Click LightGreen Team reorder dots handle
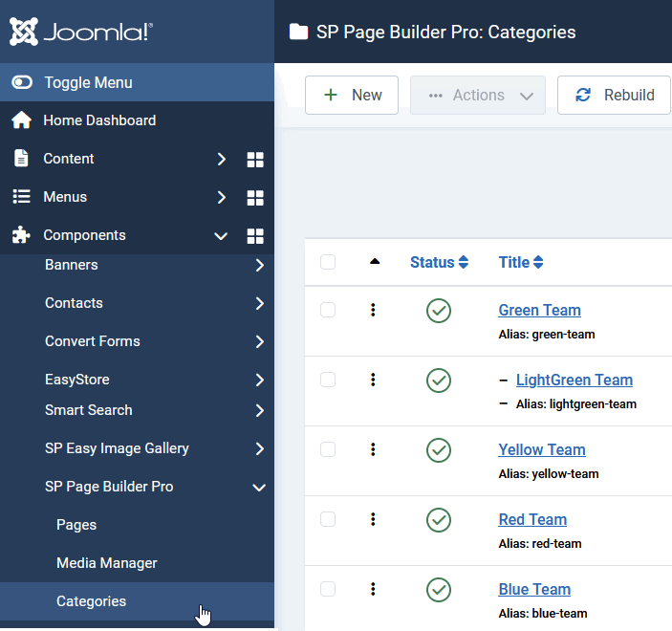This screenshot has height=631, width=672. (373, 380)
